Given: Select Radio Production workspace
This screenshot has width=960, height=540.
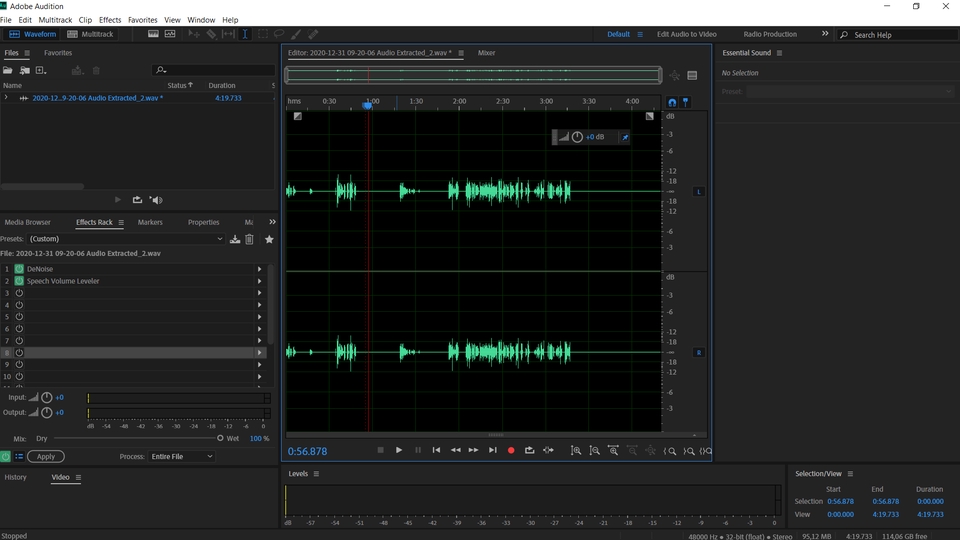Looking at the screenshot, I should [770, 34].
